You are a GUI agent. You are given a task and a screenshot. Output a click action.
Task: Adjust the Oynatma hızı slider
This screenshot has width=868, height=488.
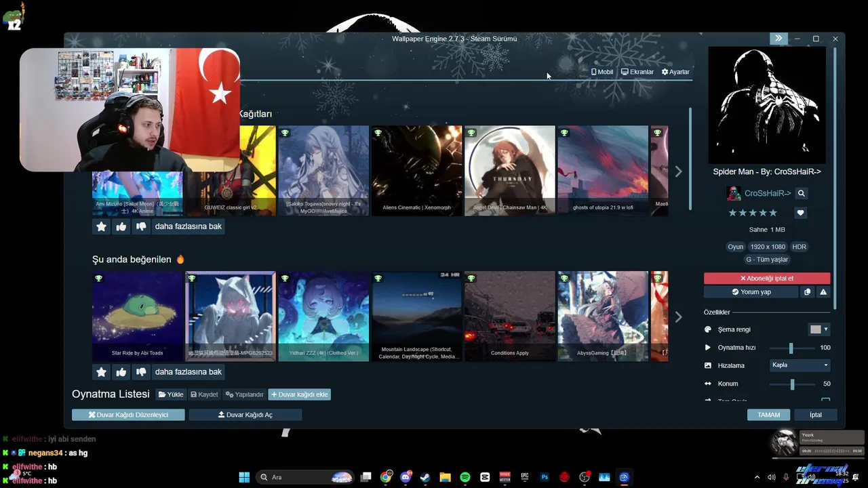coord(791,348)
